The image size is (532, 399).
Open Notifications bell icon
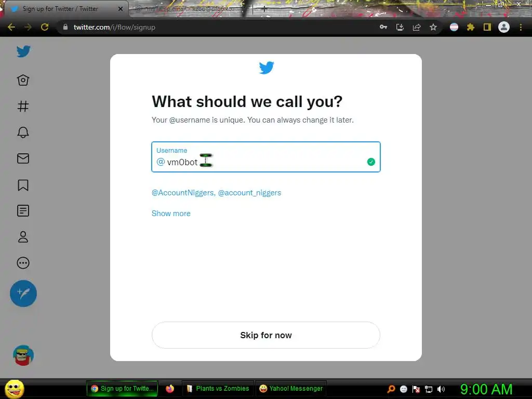(23, 132)
